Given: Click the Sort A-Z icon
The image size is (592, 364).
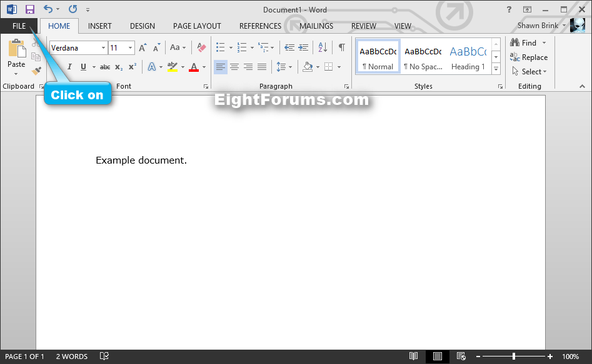Looking at the screenshot, I should pyautogui.click(x=323, y=47).
